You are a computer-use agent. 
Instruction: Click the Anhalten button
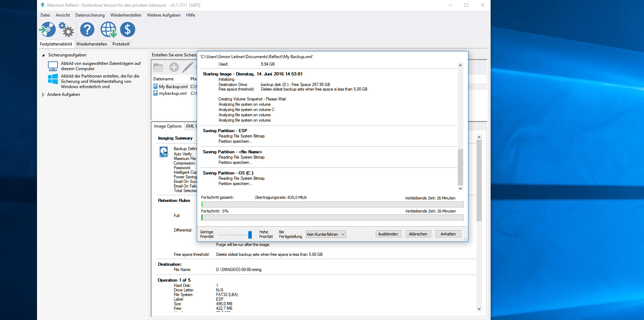tap(448, 234)
